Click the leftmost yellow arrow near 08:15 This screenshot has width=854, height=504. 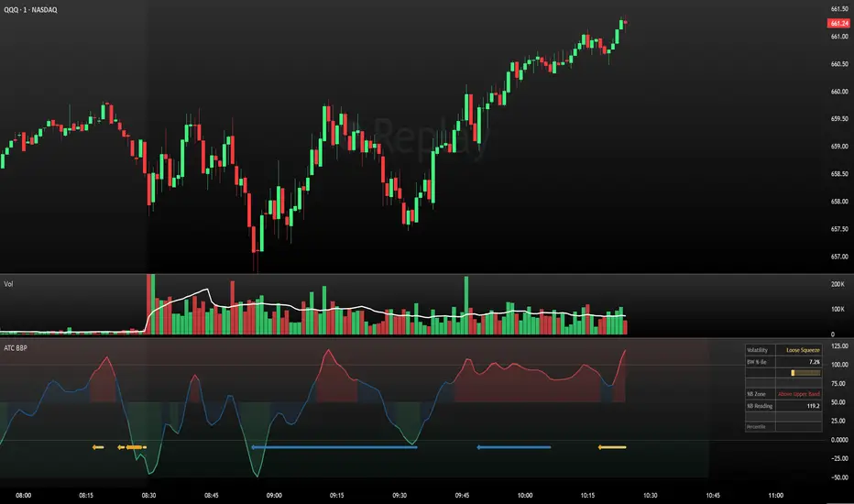(x=98, y=447)
